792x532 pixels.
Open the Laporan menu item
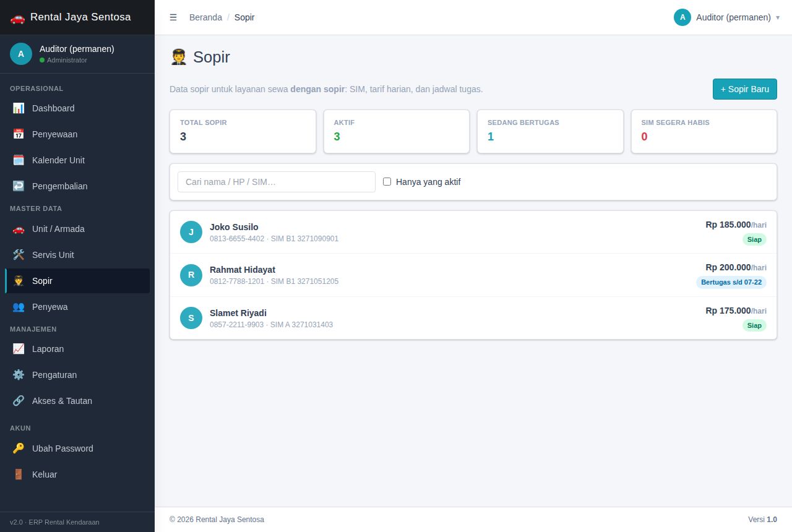(x=77, y=349)
